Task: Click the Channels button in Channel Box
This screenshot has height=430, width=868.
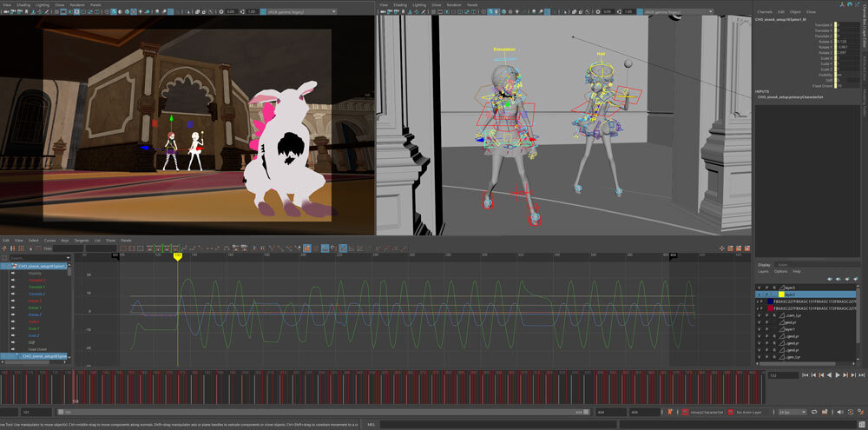Action: click(x=764, y=11)
